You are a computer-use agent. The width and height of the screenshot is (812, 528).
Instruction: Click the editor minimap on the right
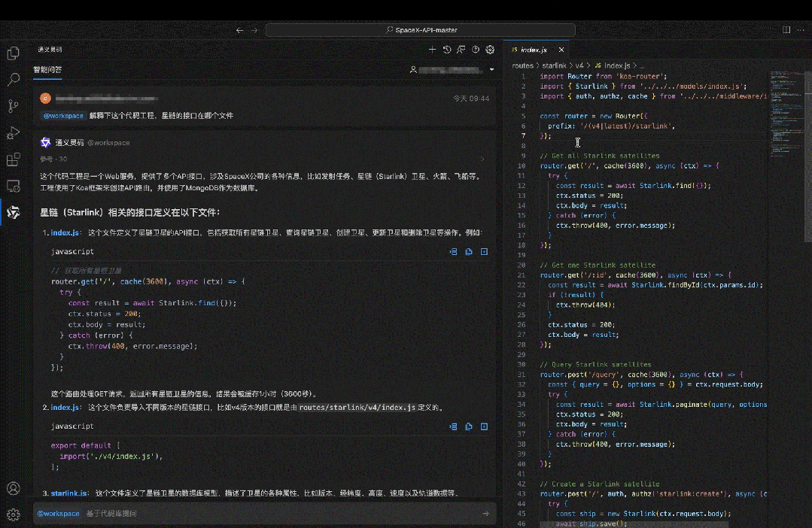(786, 114)
